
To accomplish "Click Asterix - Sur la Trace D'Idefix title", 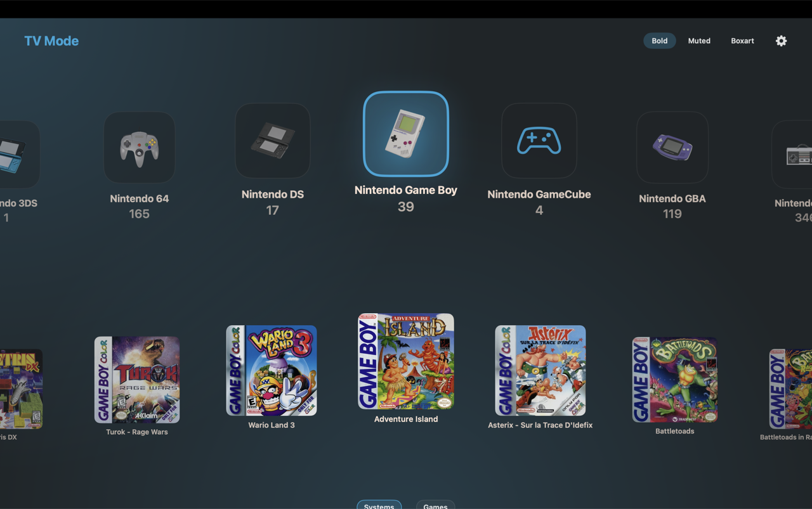I will 540,425.
